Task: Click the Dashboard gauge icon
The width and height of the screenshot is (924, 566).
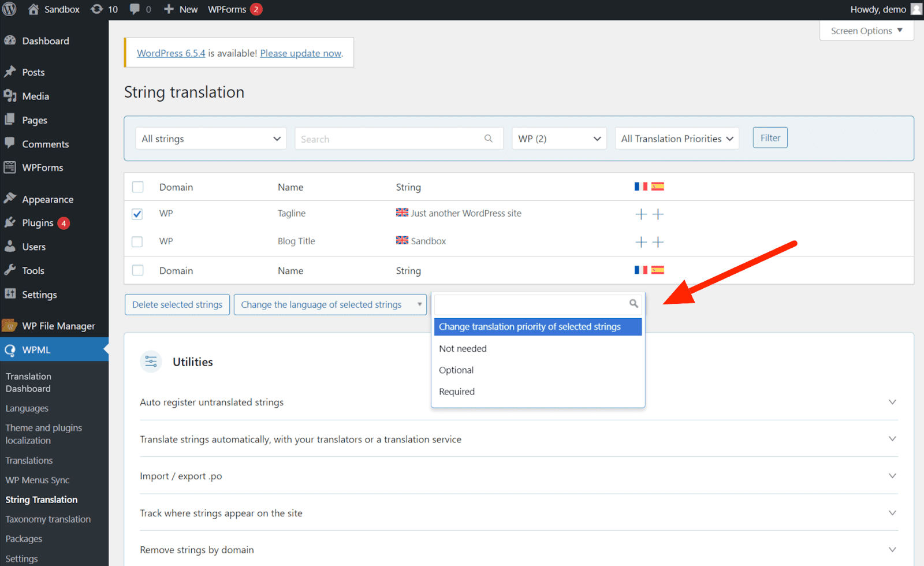Action: [x=10, y=40]
